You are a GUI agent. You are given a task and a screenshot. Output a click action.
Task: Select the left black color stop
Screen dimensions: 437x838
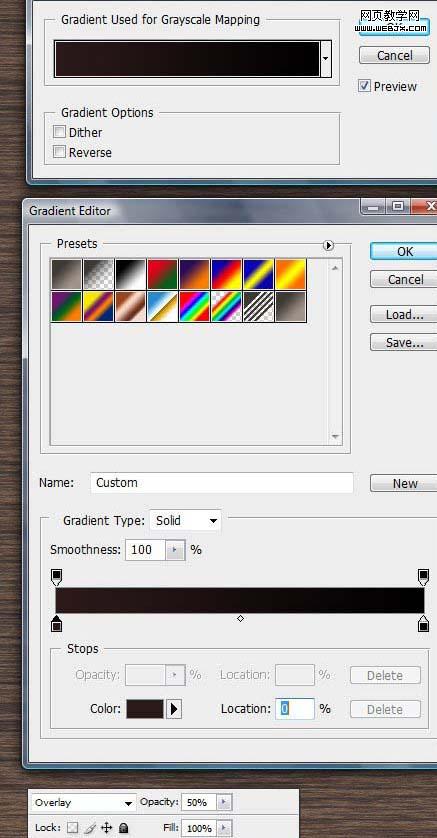57,623
